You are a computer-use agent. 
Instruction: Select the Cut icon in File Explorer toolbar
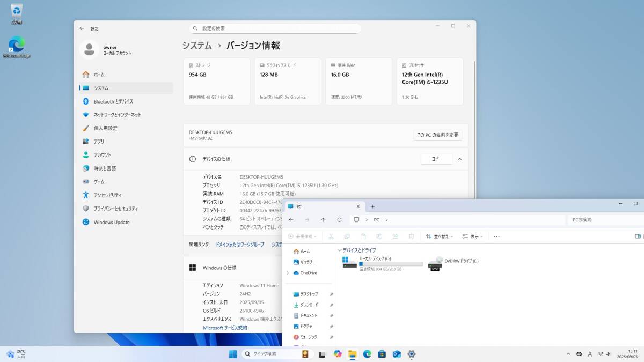click(331, 237)
